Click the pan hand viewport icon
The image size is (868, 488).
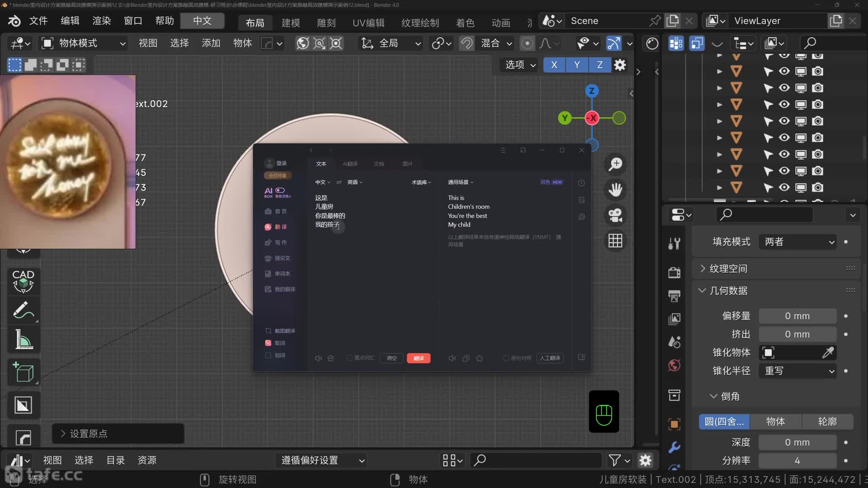[x=615, y=189]
